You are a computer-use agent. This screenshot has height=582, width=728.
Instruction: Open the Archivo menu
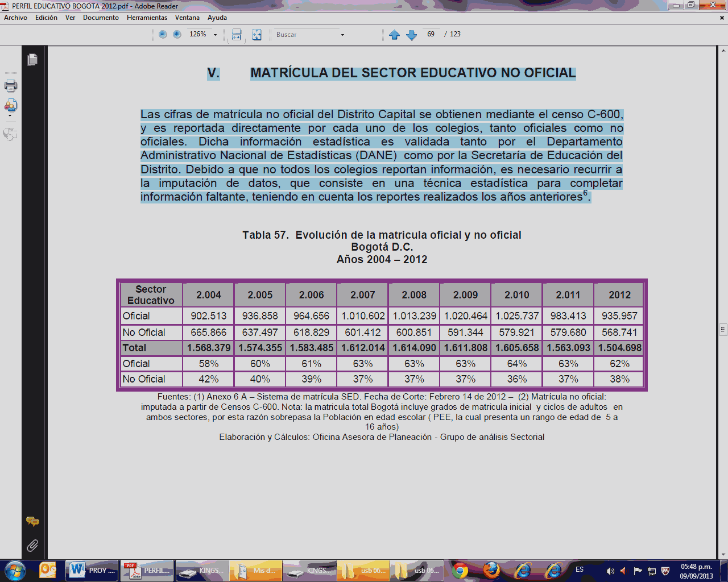pos(15,18)
